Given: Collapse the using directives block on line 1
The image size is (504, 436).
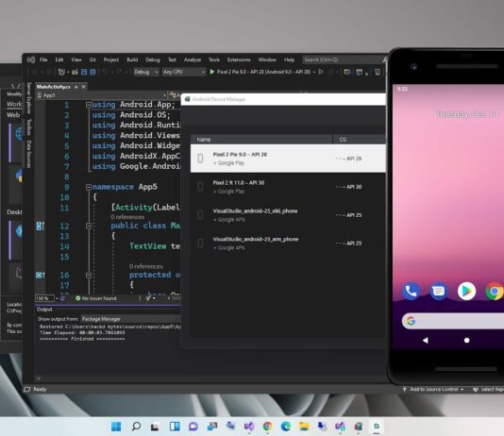Looking at the screenshot, I should (89, 105).
